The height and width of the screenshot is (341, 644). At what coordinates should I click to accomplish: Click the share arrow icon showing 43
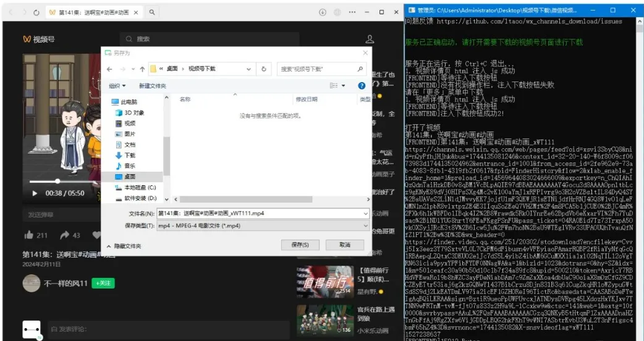64,235
